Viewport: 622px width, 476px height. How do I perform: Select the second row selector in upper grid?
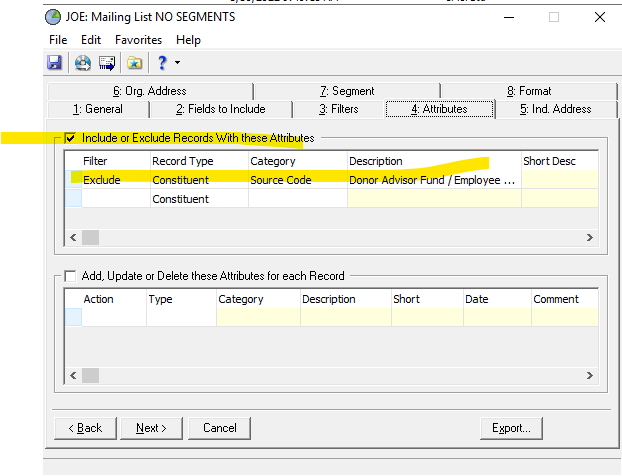coord(74,199)
